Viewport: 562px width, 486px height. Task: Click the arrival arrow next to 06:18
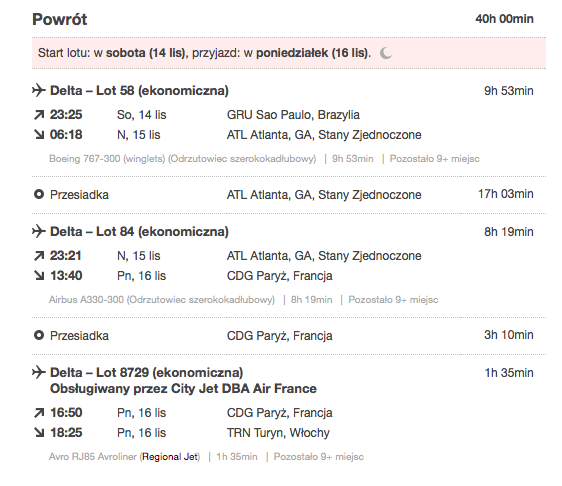(x=39, y=134)
